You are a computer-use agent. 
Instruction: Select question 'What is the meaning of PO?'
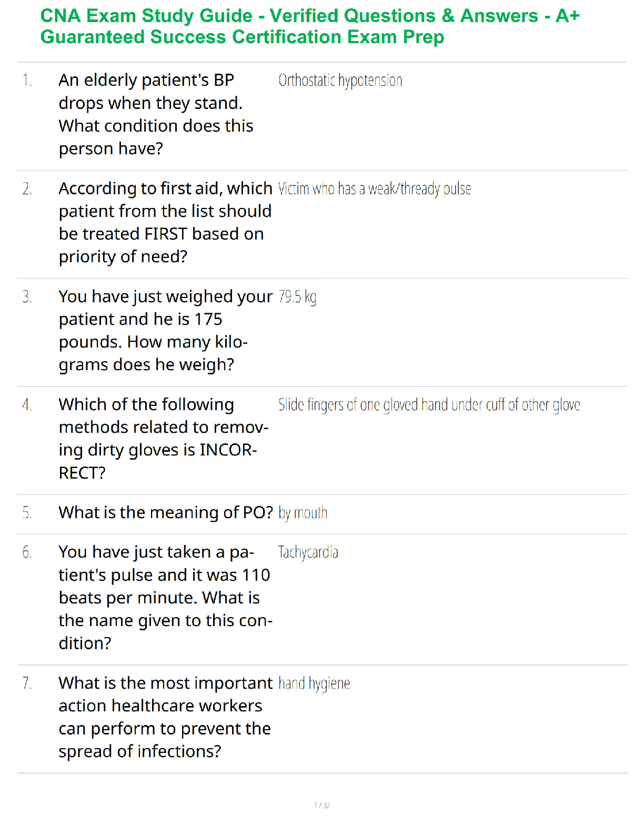pyautogui.click(x=166, y=512)
